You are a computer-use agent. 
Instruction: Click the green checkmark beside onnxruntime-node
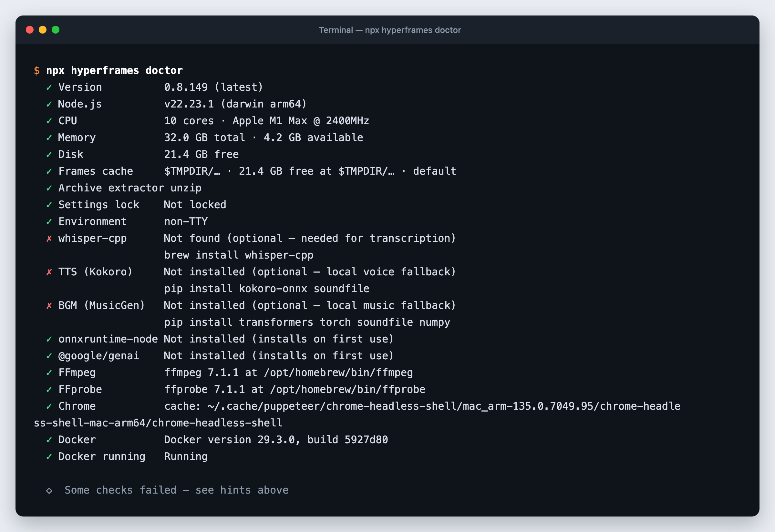coord(49,339)
